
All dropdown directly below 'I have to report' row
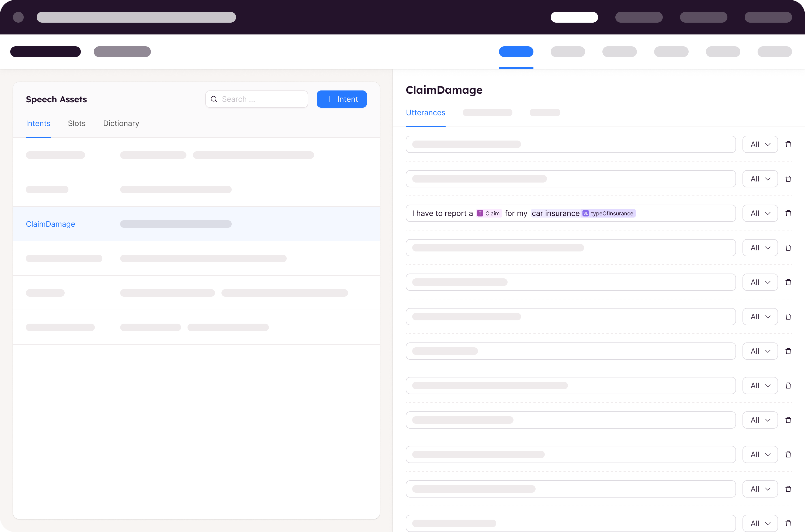(760, 248)
